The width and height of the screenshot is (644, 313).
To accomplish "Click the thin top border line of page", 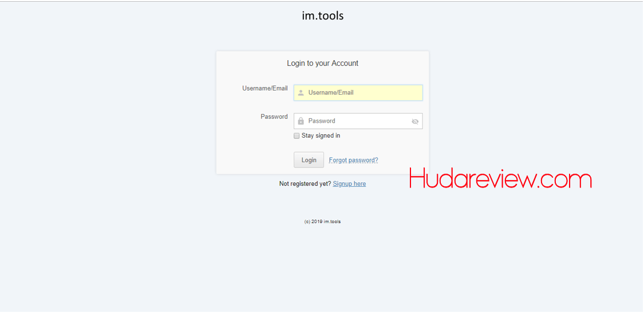I will [322, 1].
